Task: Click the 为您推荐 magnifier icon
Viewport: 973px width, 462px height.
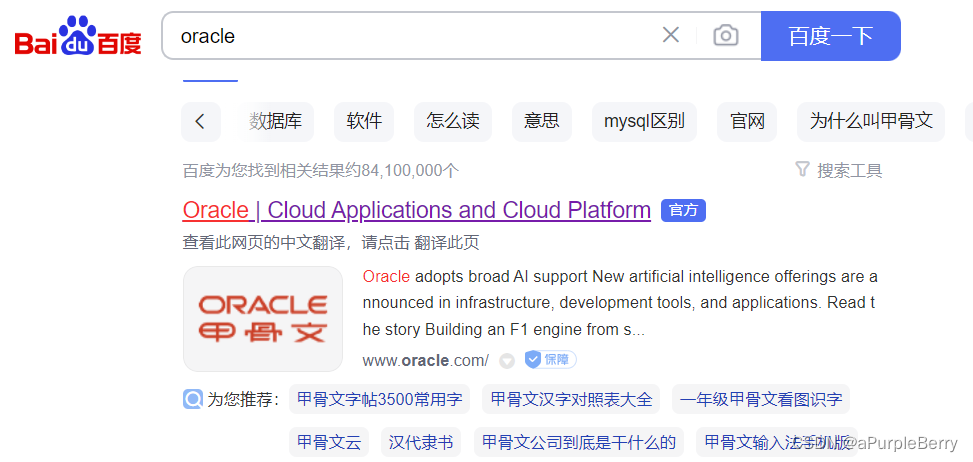Action: click(x=192, y=399)
